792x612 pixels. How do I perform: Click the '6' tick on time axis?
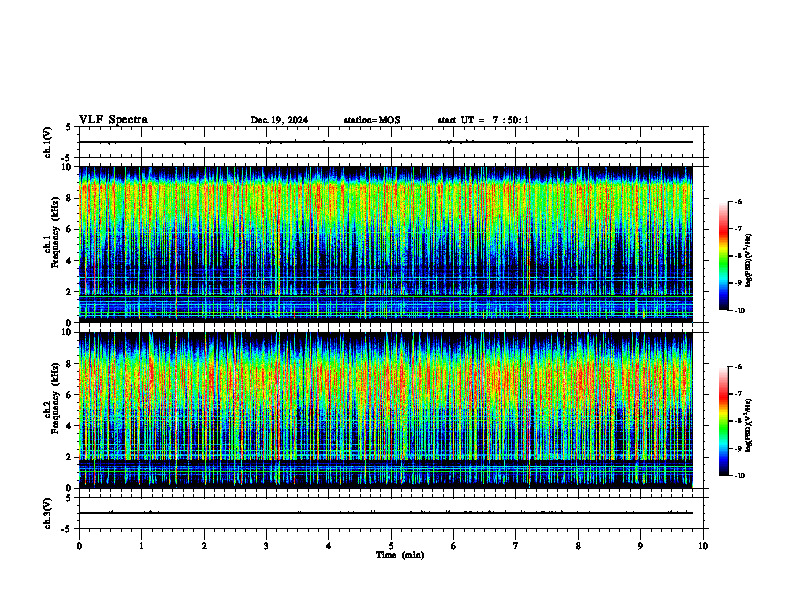coord(454,546)
